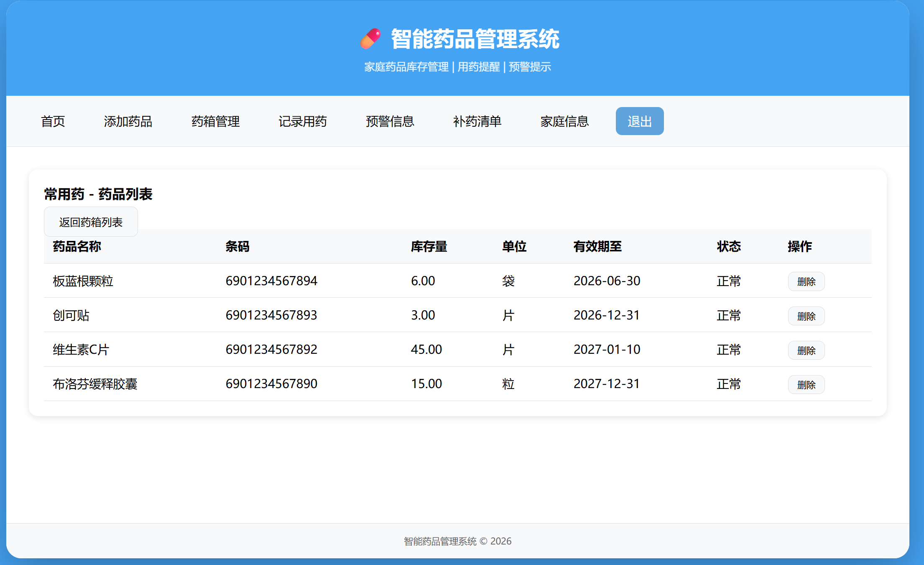Select the 记录用药 menu item

pos(303,121)
